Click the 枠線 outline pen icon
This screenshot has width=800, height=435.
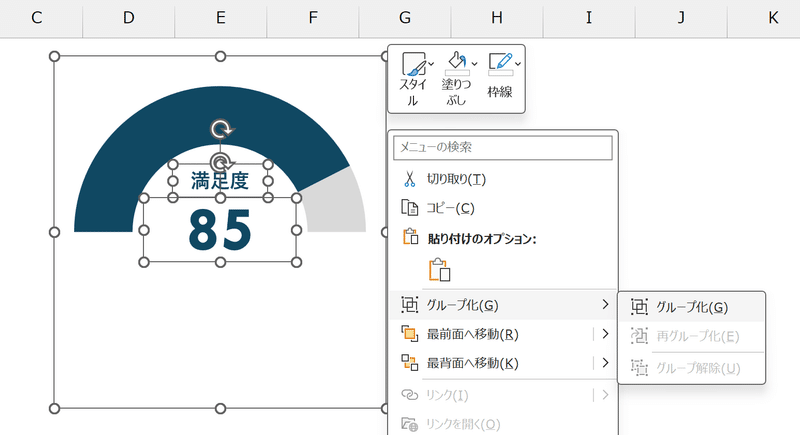point(500,63)
